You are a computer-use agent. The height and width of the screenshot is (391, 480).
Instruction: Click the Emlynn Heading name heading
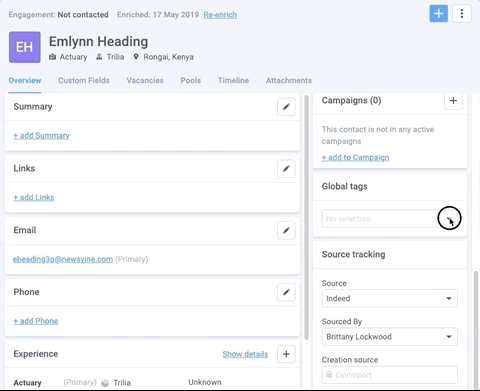pos(98,42)
